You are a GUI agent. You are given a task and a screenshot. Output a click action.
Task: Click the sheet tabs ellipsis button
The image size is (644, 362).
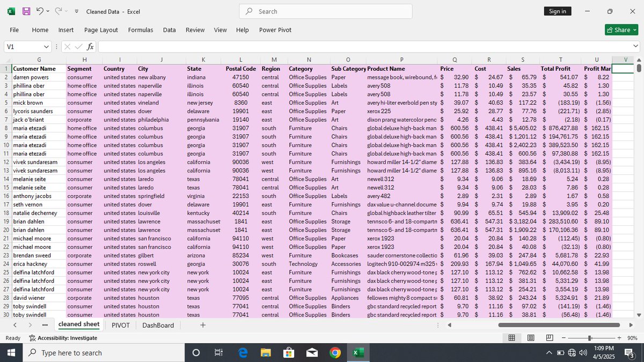click(44, 325)
